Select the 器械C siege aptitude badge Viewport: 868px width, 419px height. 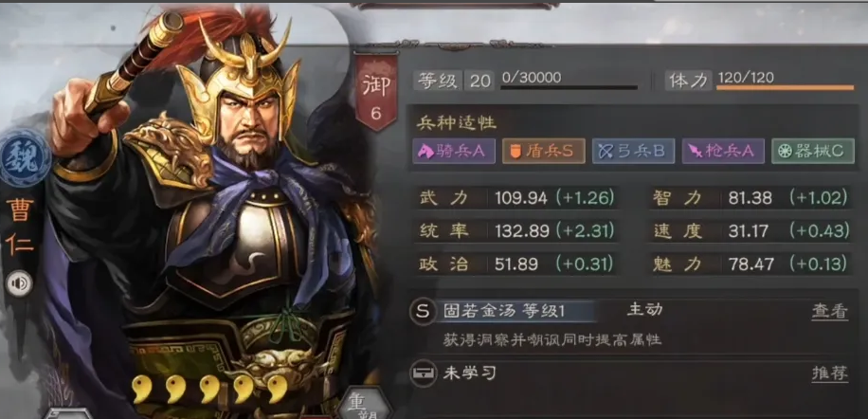pos(813,151)
